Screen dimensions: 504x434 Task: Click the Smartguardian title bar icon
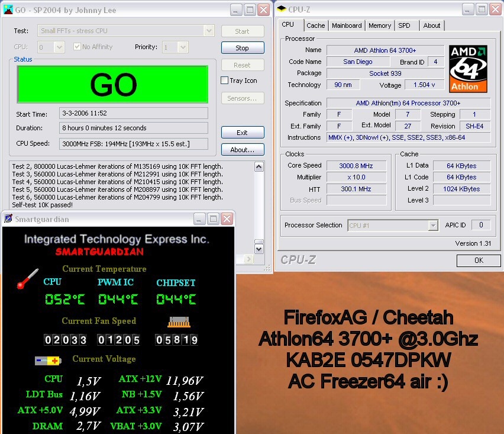tap(8, 218)
